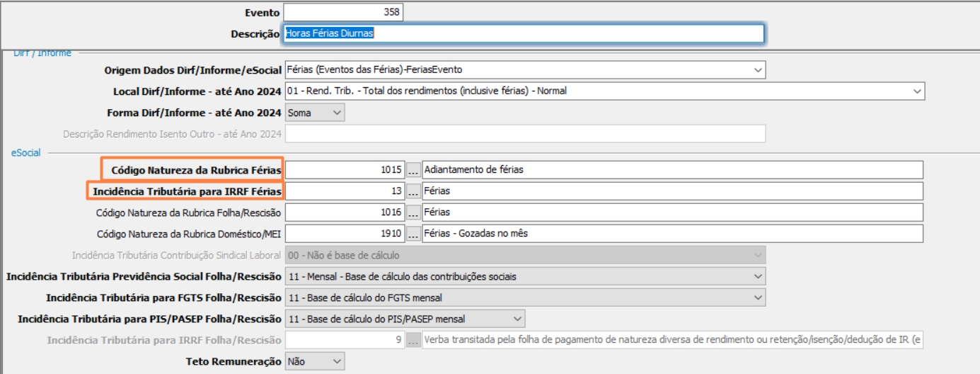This screenshot has height=374, width=980.
Task: Expand the FGTS Folha/Rescisão incidence dropdown
Action: pyautogui.click(x=758, y=297)
